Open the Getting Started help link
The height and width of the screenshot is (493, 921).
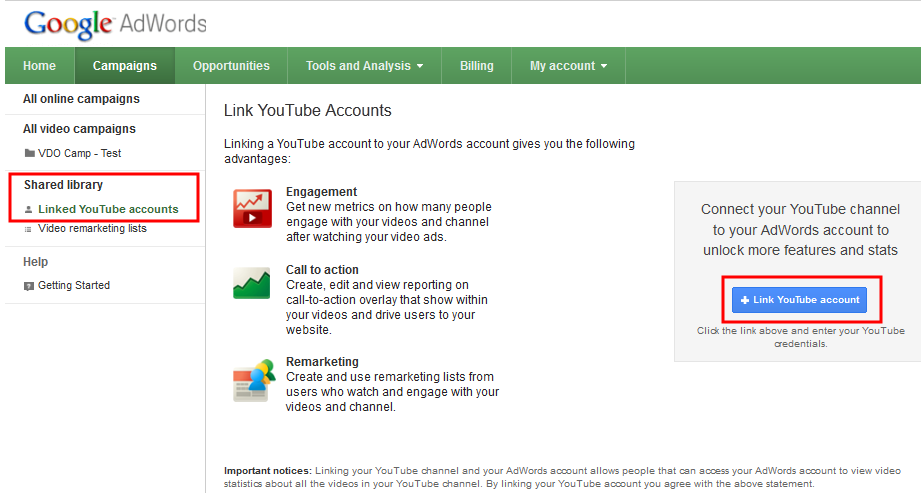click(74, 286)
